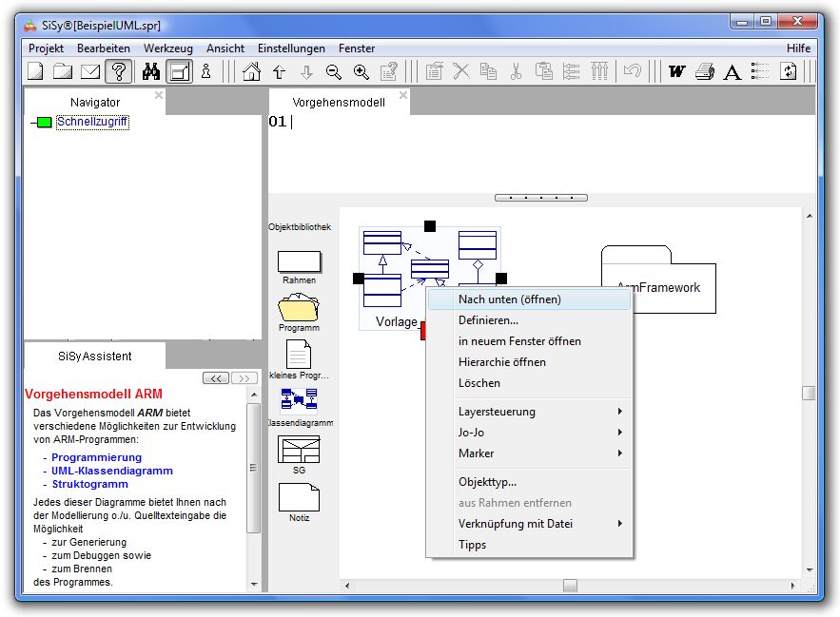Click the info figure toolbar icon
Viewport: 840px width, 617px height.
coord(206,71)
